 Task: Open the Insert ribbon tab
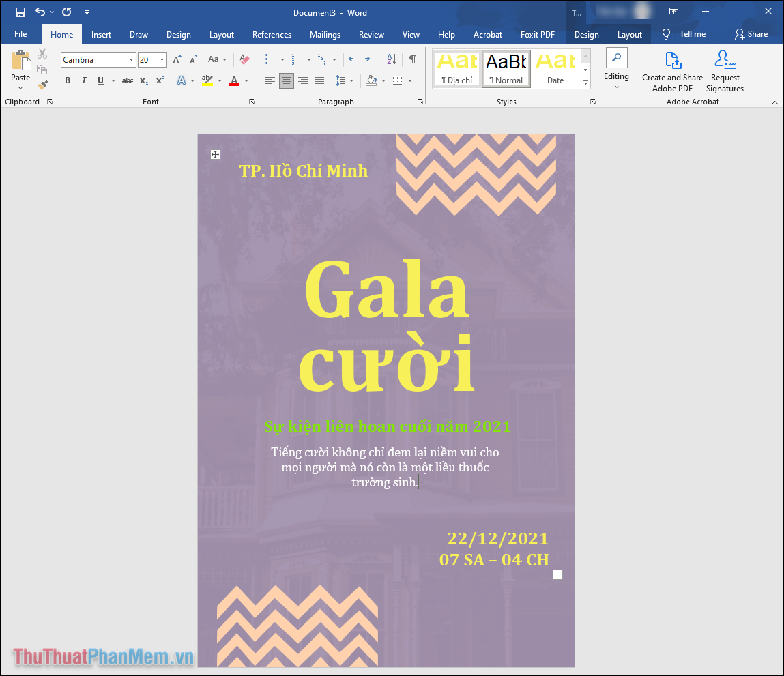tap(101, 35)
